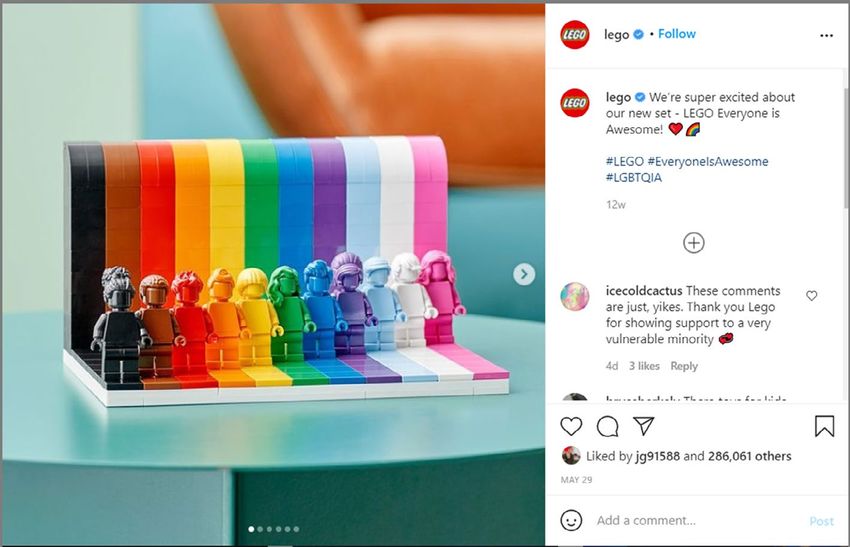Click into the Add a comment field

(x=699, y=520)
